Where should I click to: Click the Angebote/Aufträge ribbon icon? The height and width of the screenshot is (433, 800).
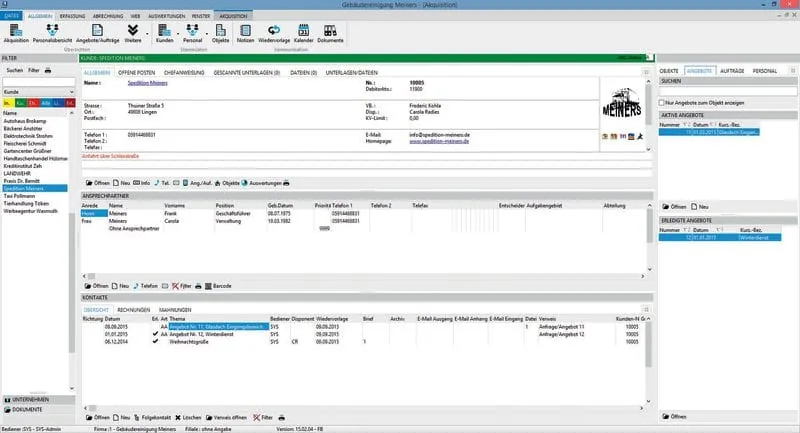tap(97, 34)
